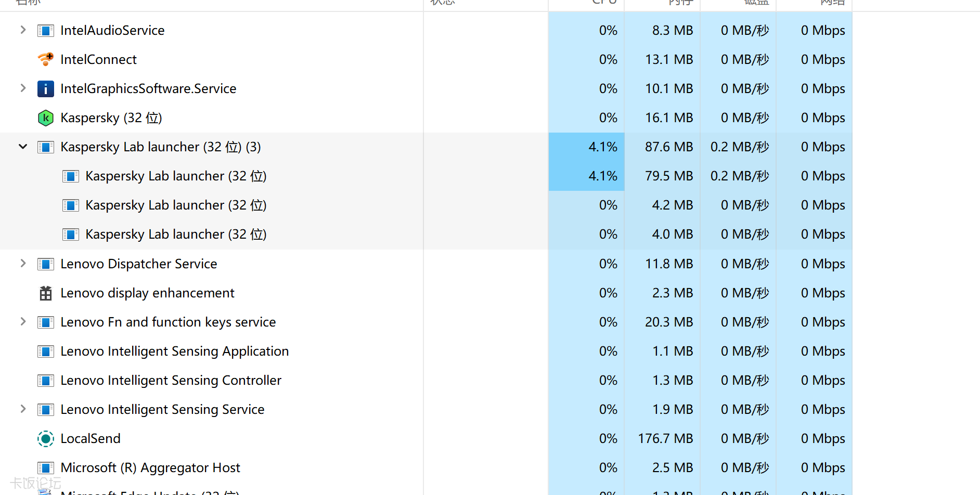The image size is (980, 495).
Task: Click icon of child launcher using 79.5 MB
Action: tap(71, 176)
